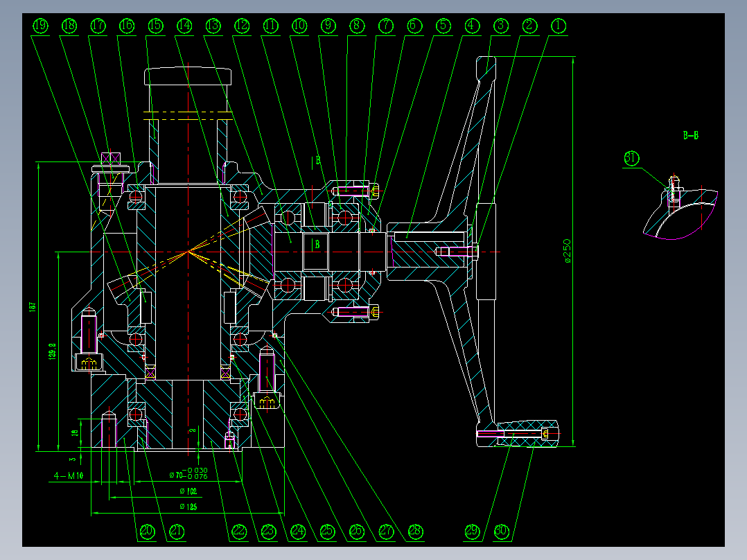Click part balloon number 18
This screenshot has height=560, width=747.
pos(69,26)
